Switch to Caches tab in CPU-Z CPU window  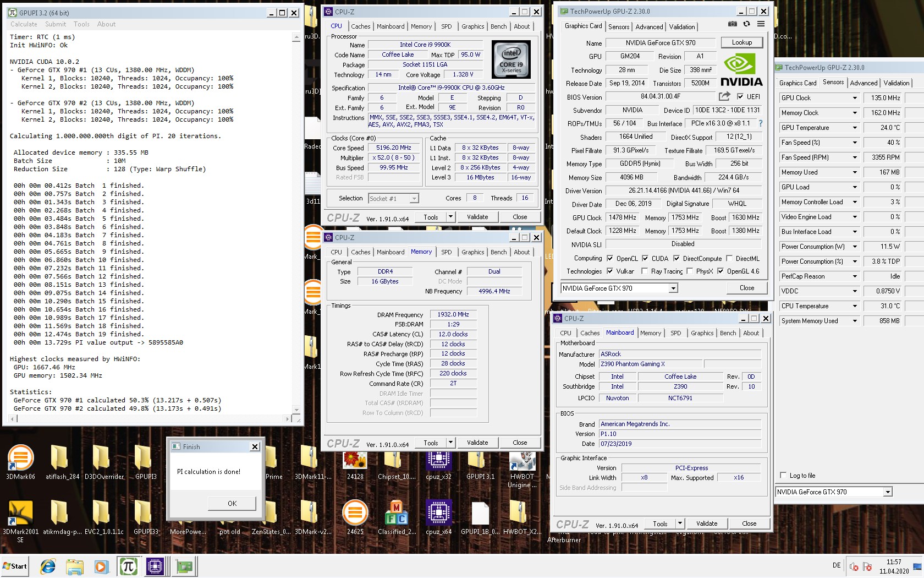pyautogui.click(x=360, y=26)
